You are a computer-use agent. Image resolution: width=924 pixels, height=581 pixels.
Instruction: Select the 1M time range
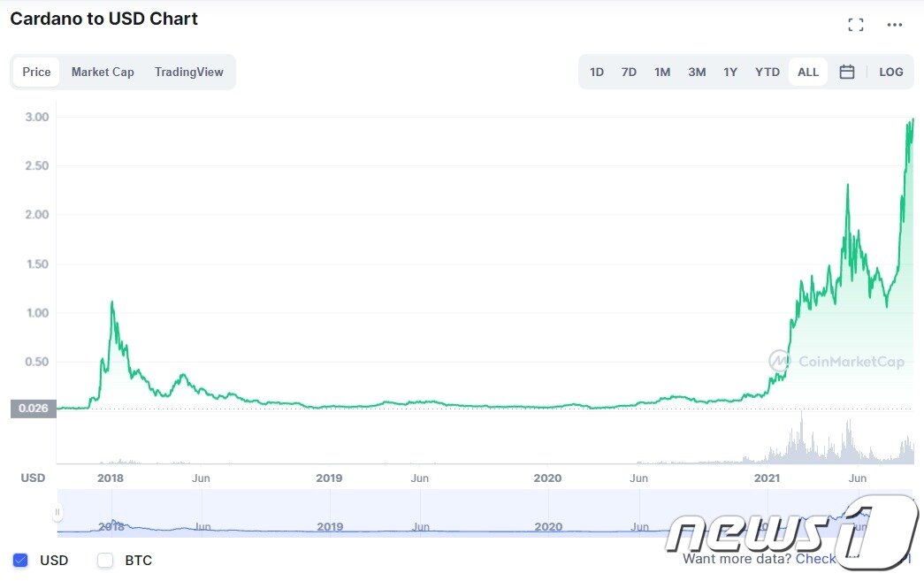662,72
